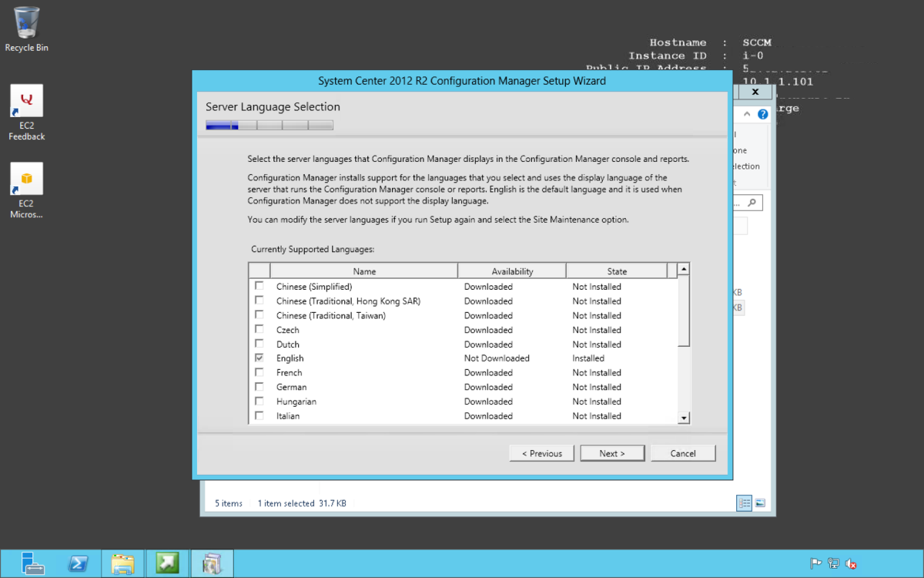Screen dimensions: 924x578
Task: Click the blue Help icon in the Explorer window
Action: tap(762, 113)
